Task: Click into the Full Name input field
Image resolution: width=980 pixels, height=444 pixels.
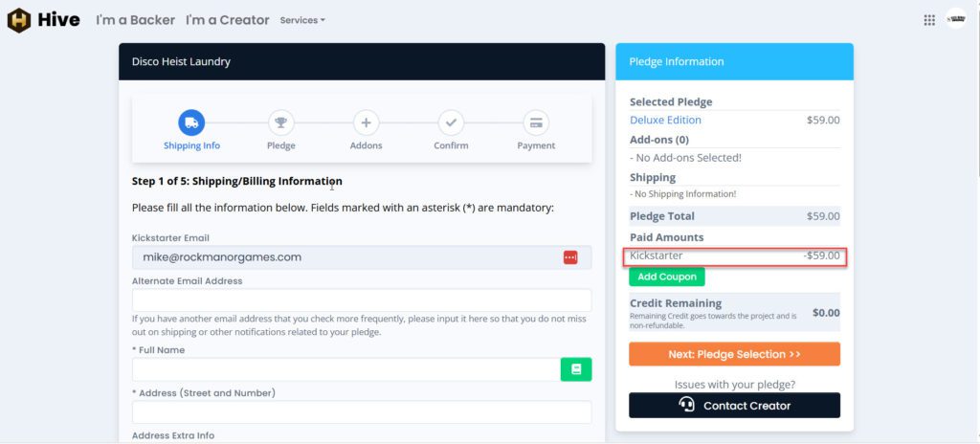Action: point(345,369)
